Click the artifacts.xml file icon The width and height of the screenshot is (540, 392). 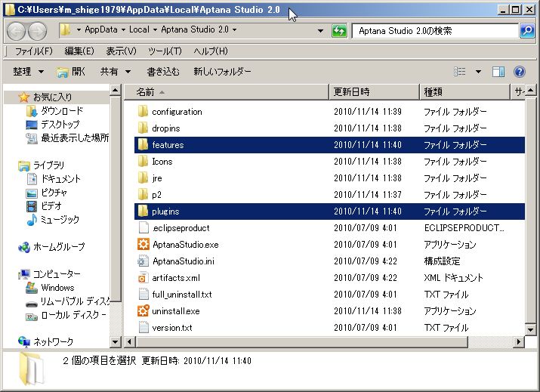tap(143, 278)
